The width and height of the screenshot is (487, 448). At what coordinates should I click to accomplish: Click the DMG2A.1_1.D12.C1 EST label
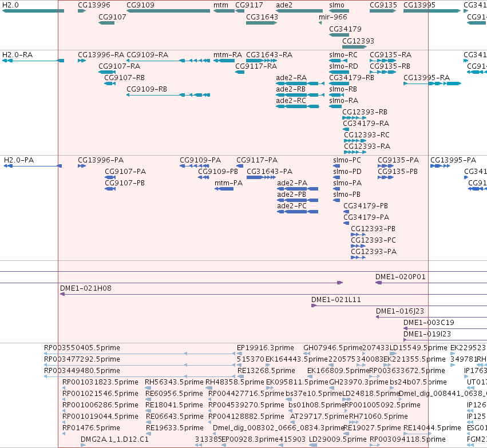tap(114, 439)
